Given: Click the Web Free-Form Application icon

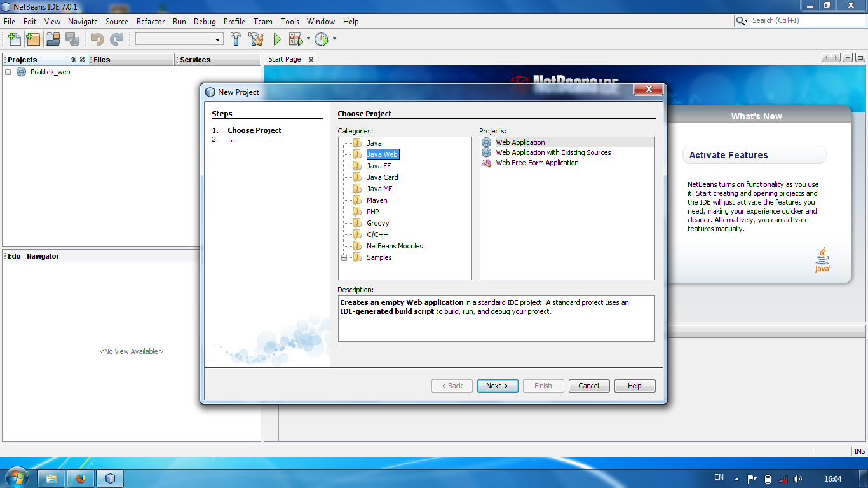Looking at the screenshot, I should tap(486, 163).
